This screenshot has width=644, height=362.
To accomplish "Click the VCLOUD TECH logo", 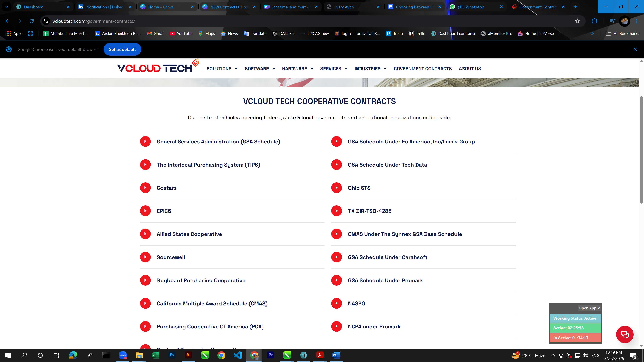I will tap(158, 66).
